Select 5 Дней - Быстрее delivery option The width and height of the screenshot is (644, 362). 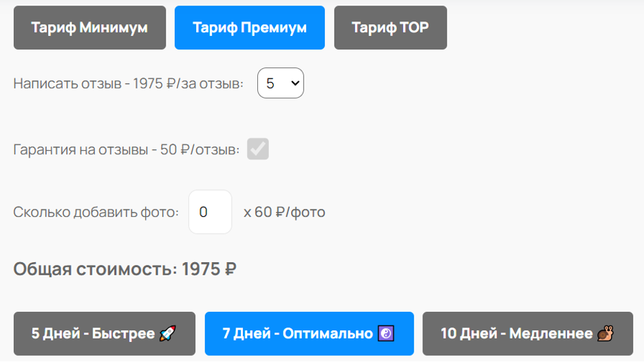tap(105, 334)
